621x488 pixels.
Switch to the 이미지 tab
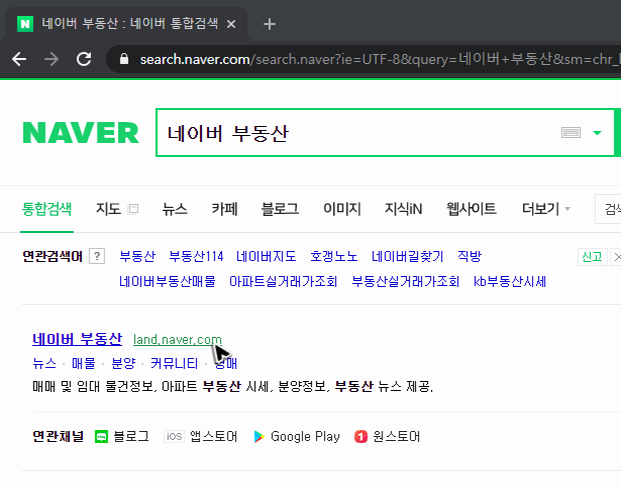pyautogui.click(x=342, y=209)
